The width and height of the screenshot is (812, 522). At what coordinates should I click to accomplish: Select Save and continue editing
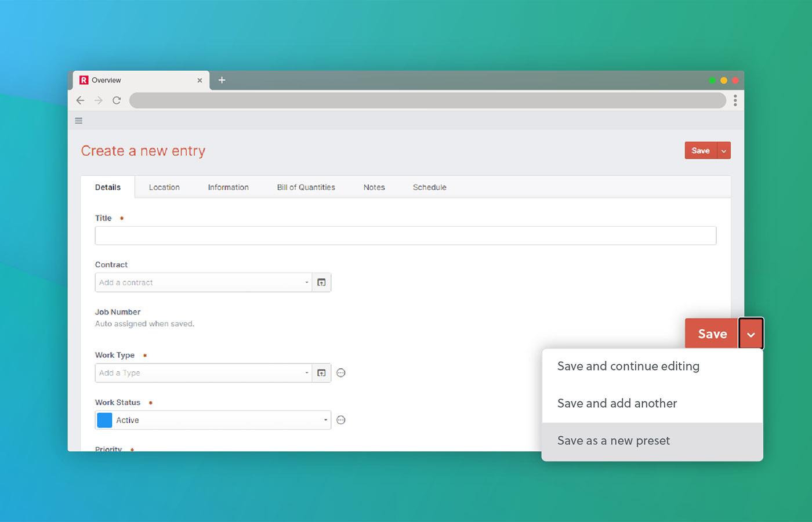click(628, 366)
